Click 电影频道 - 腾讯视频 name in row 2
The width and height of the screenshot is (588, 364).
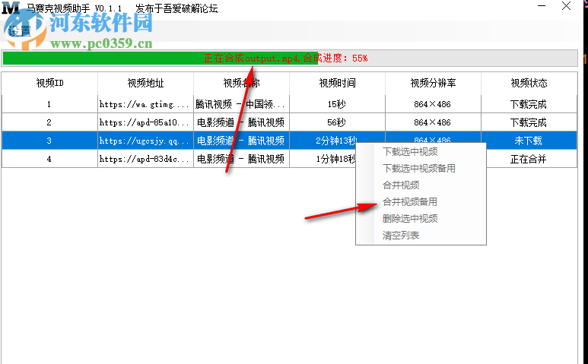click(241, 122)
